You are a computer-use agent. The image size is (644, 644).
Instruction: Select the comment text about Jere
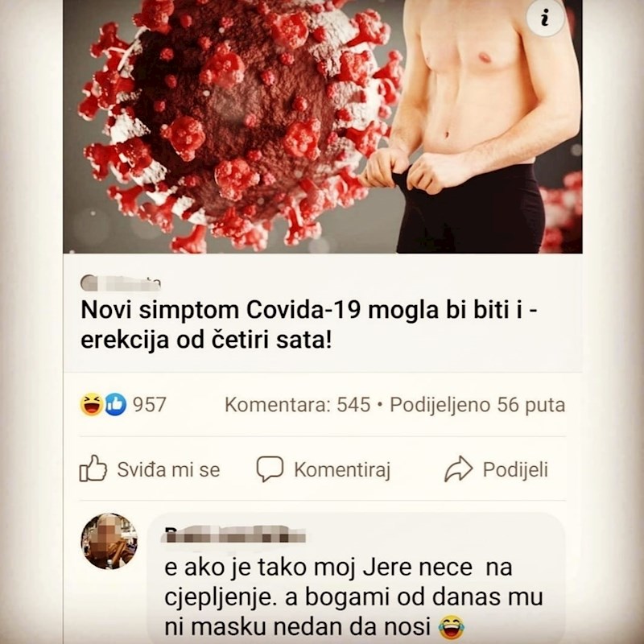pos(353,597)
